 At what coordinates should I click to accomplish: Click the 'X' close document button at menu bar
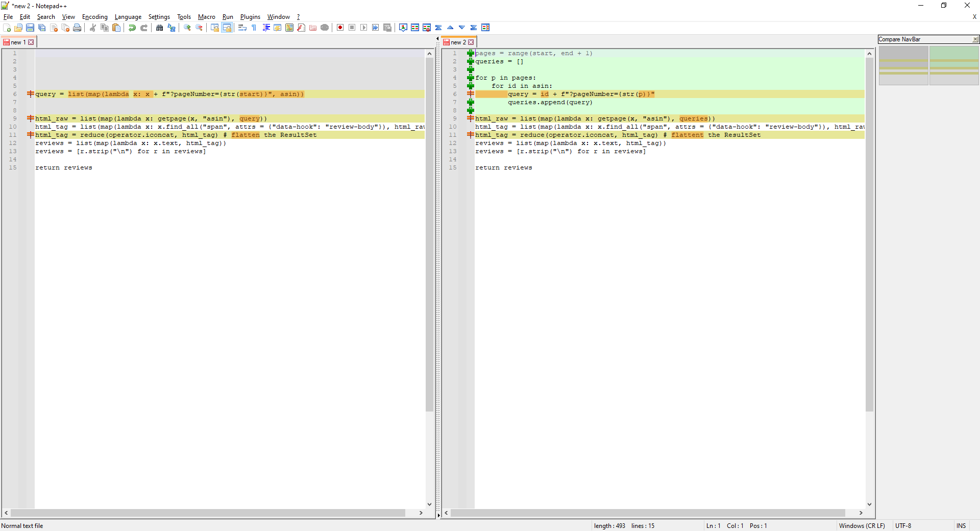(x=974, y=17)
